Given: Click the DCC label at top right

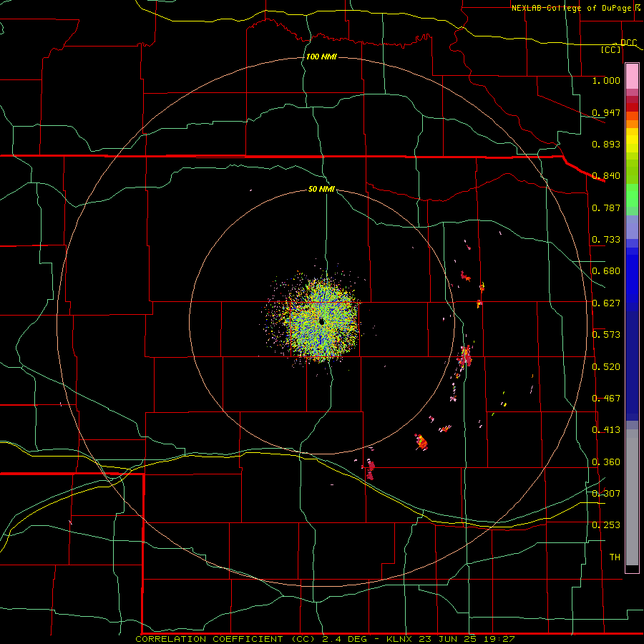Looking at the screenshot, I should (x=628, y=43).
